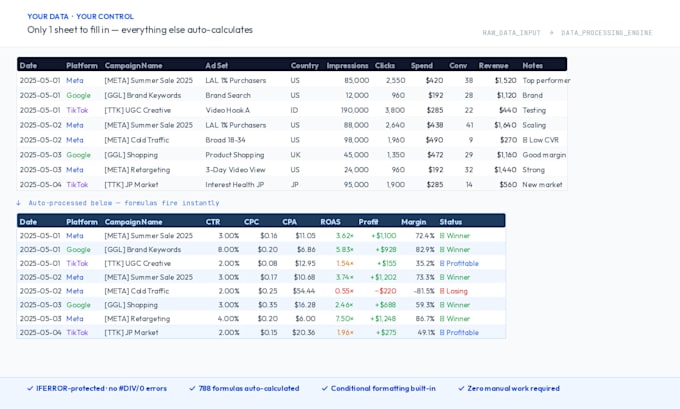Select the Profit column header
Viewport: 680px width, 409px height.
coord(368,222)
